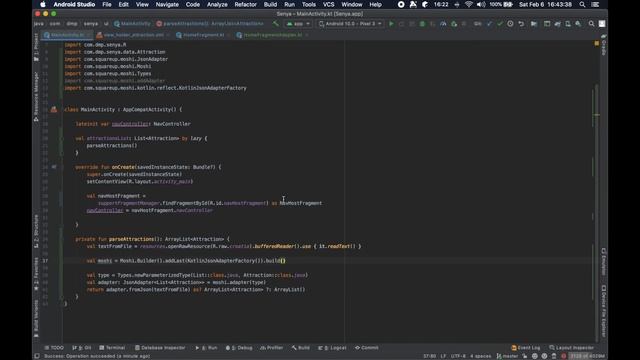Click the LF line separator selector

click(x=443, y=356)
